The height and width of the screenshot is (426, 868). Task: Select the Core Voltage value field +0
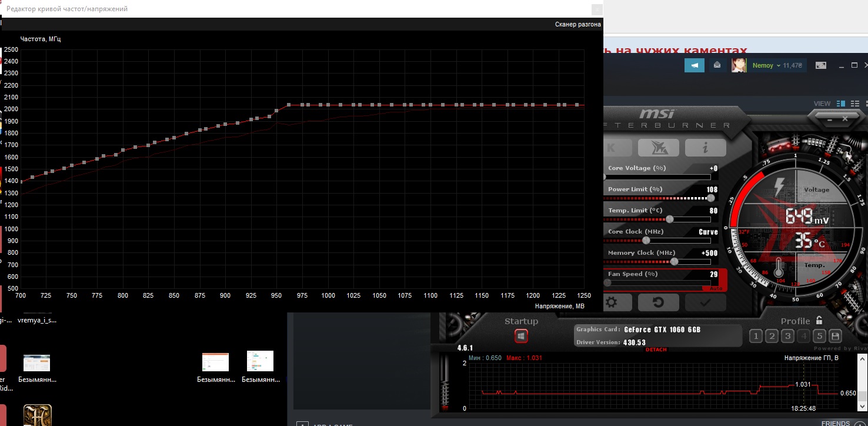click(713, 168)
